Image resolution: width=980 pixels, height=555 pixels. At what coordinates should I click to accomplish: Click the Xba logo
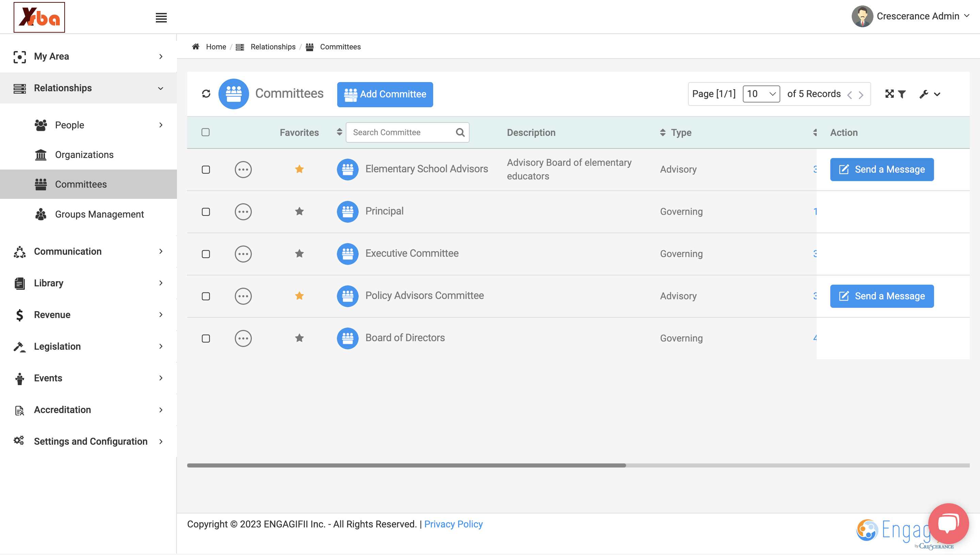click(39, 17)
